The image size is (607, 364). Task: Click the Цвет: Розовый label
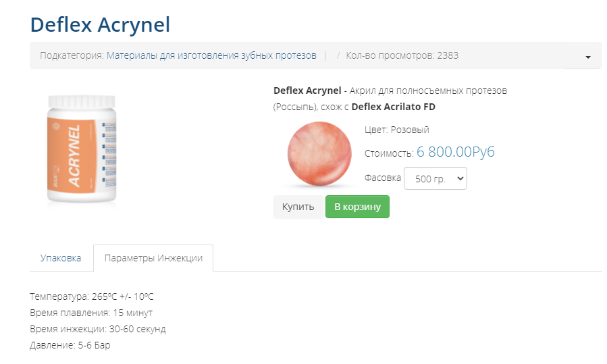(397, 130)
